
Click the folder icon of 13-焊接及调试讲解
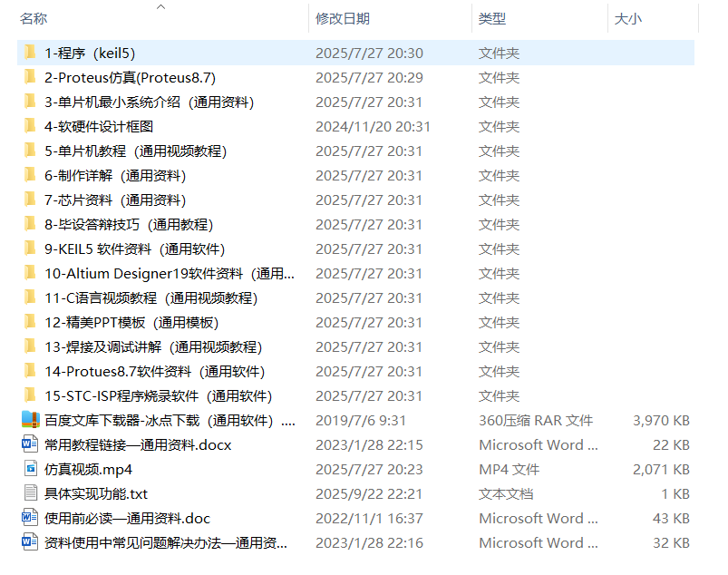coord(30,346)
